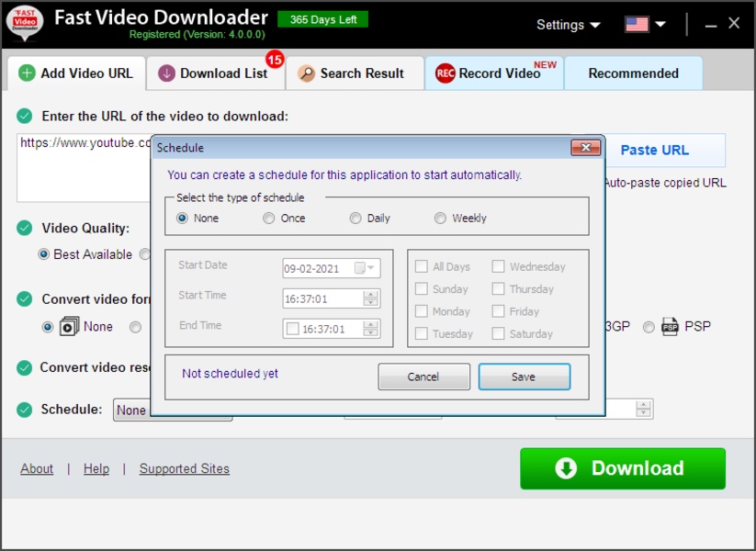Click the green plus icon on Add Video URL tab
The image size is (756, 551).
click(x=28, y=73)
